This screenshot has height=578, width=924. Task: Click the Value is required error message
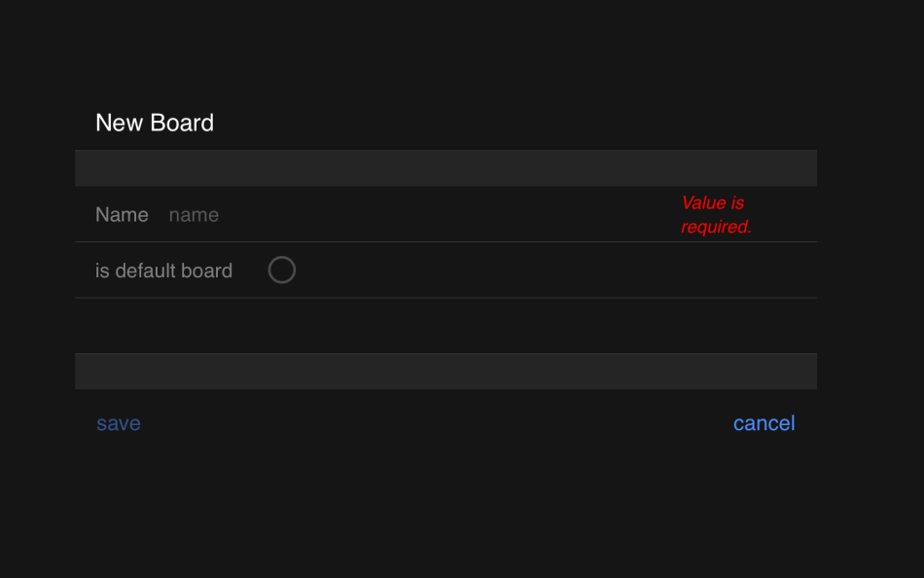(x=716, y=214)
